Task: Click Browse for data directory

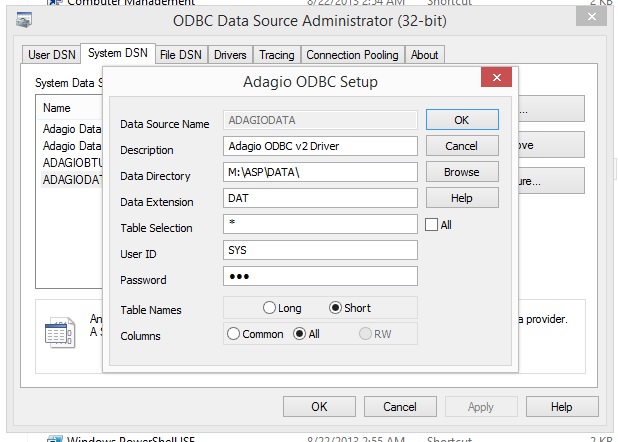Action: (461, 172)
